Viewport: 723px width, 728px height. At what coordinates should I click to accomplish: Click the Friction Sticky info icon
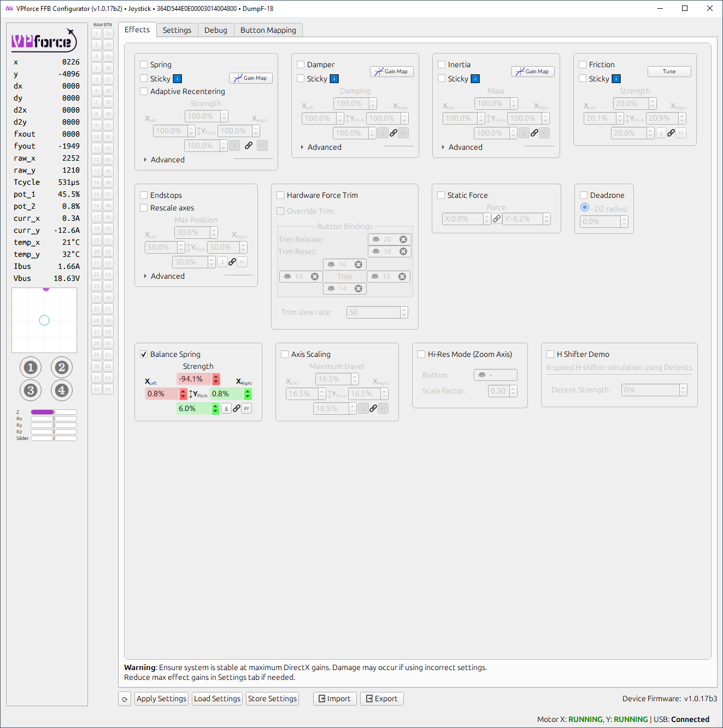[616, 79]
